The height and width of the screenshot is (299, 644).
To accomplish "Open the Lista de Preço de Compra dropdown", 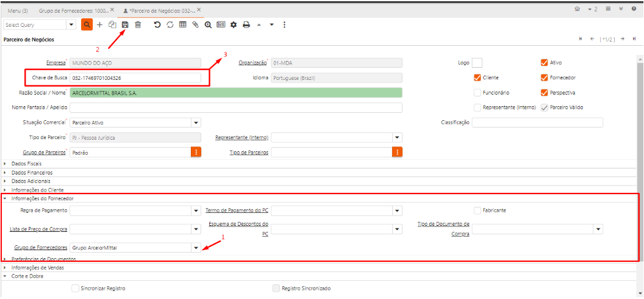I will coord(196,229).
